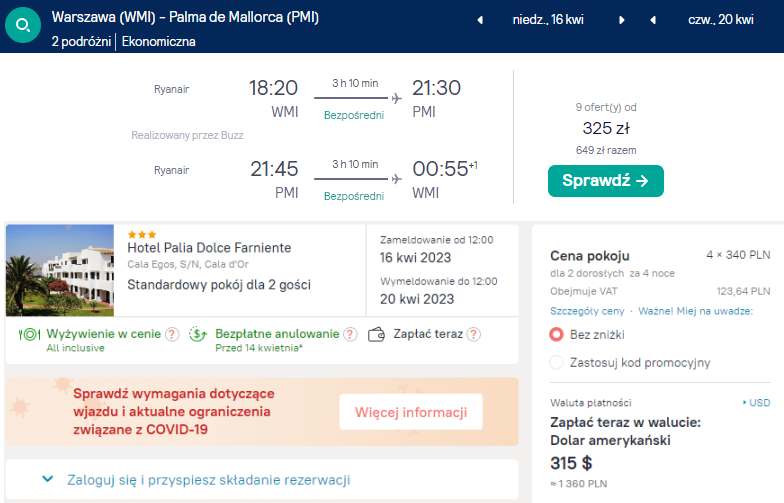
Task: Click the free cancellation money icon
Action: tap(199, 335)
